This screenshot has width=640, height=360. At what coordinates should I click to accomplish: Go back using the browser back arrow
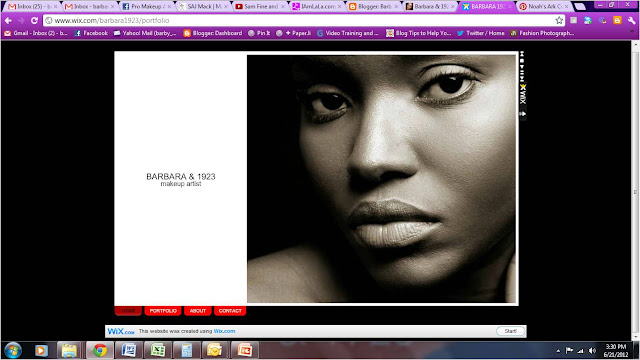[9, 20]
